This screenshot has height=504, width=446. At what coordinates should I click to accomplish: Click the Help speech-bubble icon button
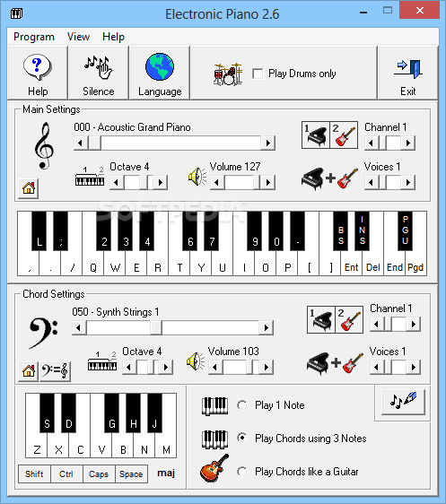coord(38,74)
